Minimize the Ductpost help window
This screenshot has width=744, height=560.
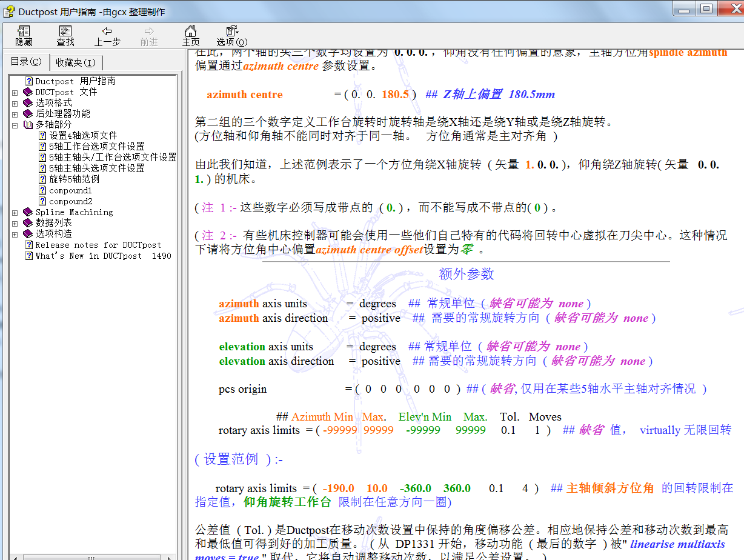point(685,8)
